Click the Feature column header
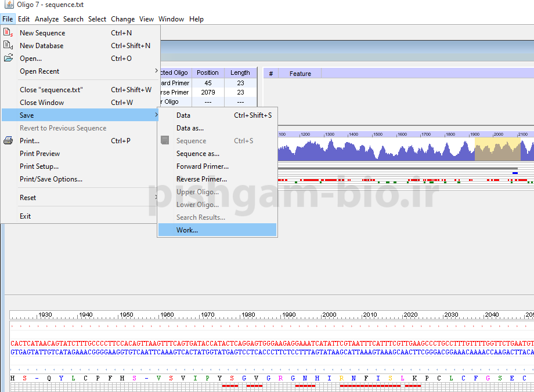This screenshot has height=392, width=534. [300, 74]
